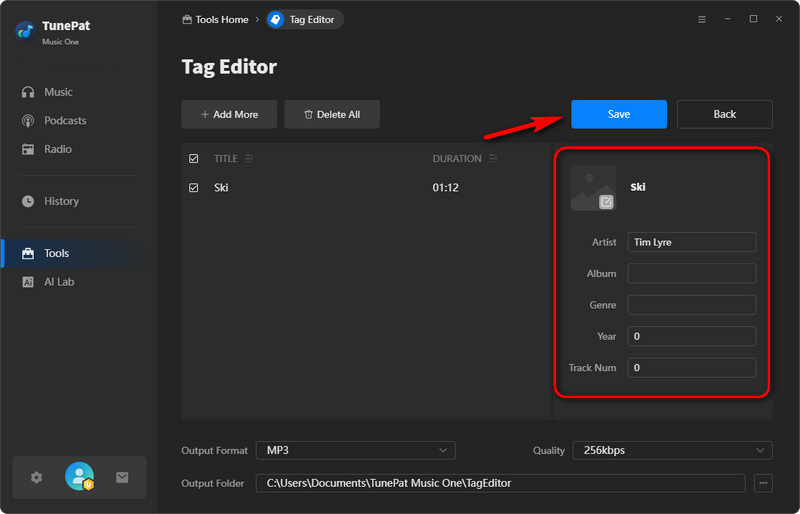Click Add More button
800x514 pixels.
point(229,114)
